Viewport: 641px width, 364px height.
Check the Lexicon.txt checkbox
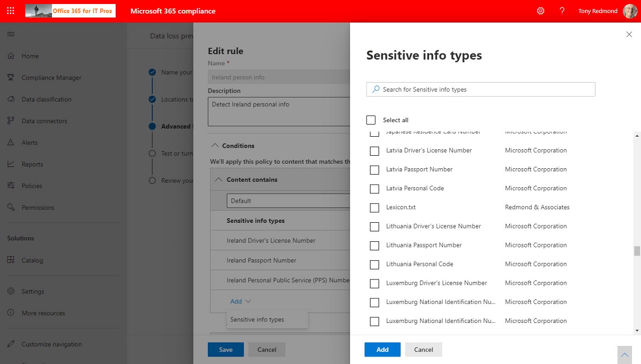(x=374, y=208)
